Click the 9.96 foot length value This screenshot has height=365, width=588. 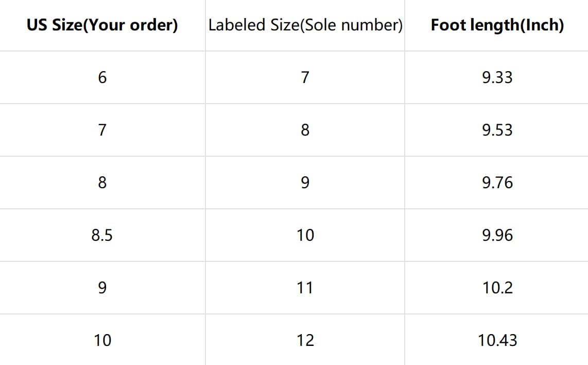497,235
